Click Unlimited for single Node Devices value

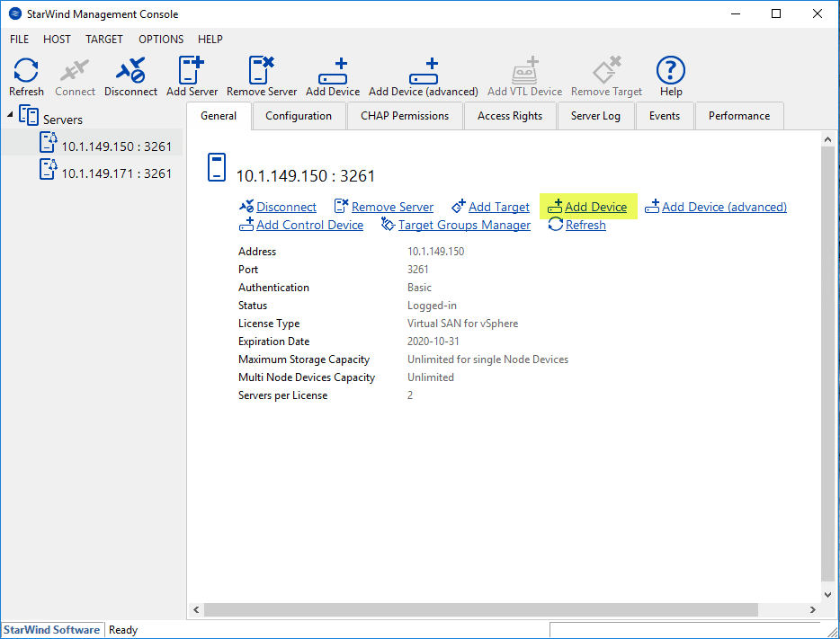[487, 359]
